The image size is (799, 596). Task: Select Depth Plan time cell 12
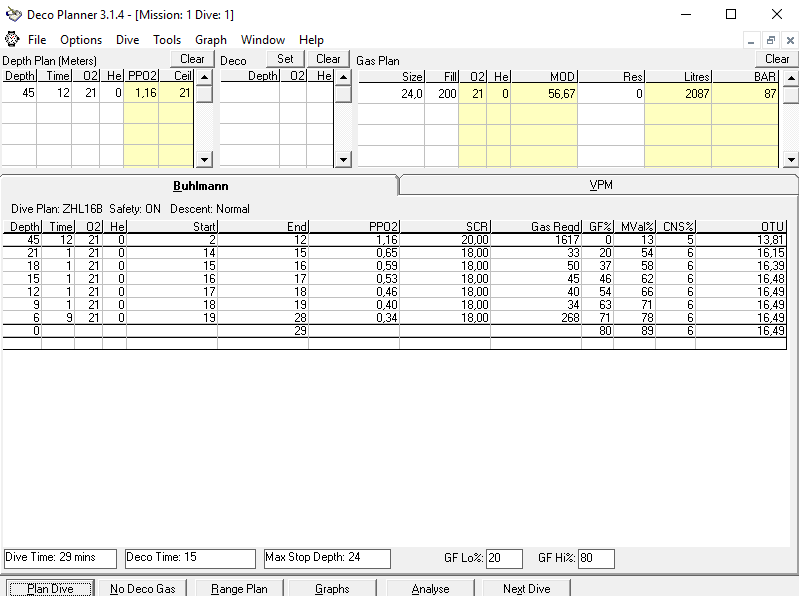[x=54, y=93]
